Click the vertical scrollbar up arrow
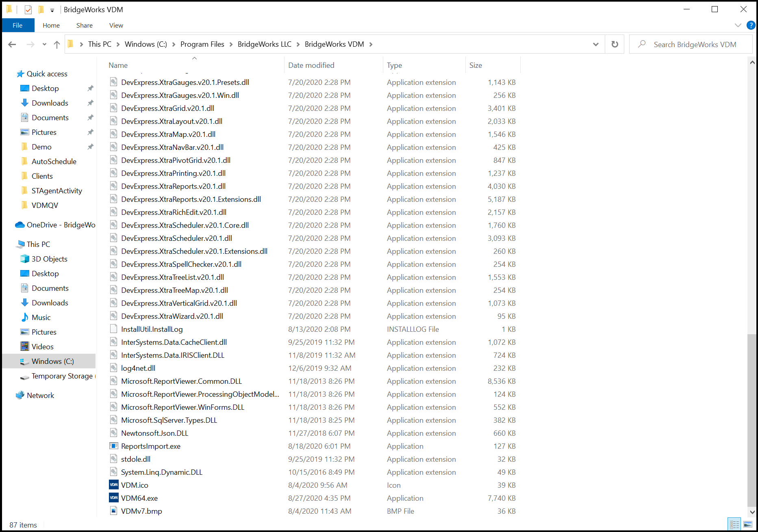The height and width of the screenshot is (532, 758). pyautogui.click(x=752, y=63)
